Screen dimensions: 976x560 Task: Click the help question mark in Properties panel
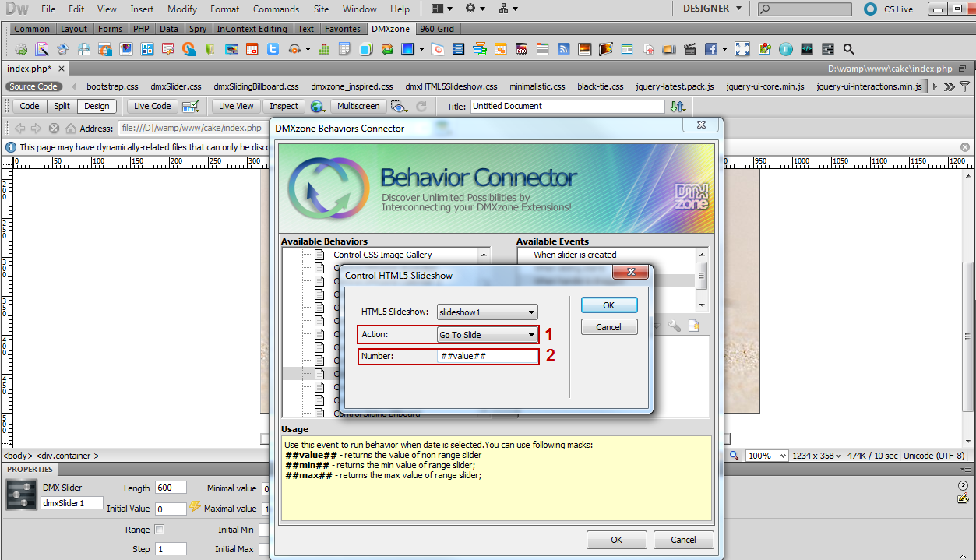coord(963,485)
